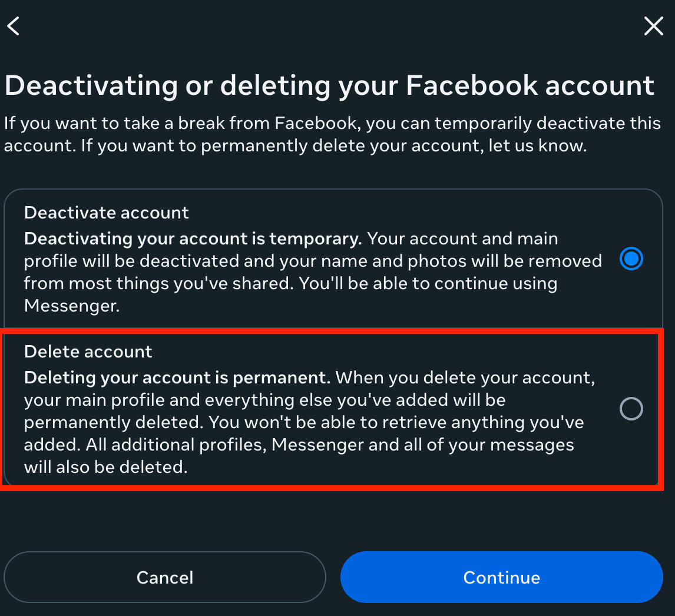The image size is (675, 616).
Task: Click the "Delete account" option title
Action: point(88,352)
